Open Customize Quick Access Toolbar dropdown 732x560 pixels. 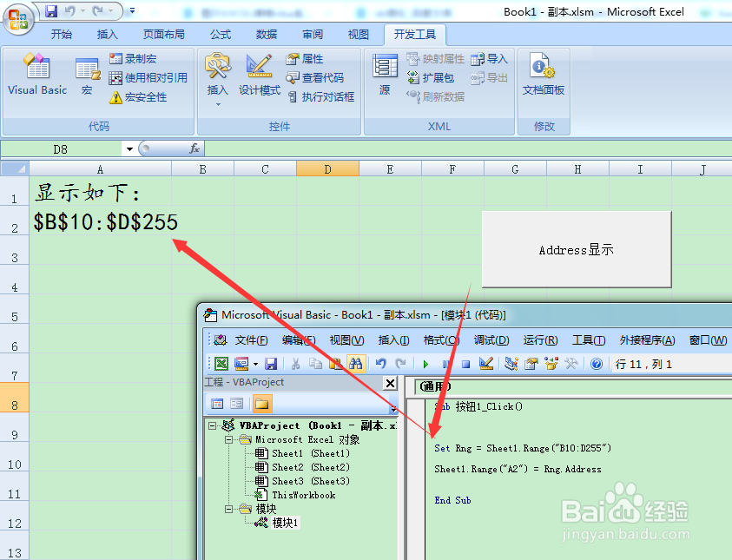pyautogui.click(x=133, y=10)
